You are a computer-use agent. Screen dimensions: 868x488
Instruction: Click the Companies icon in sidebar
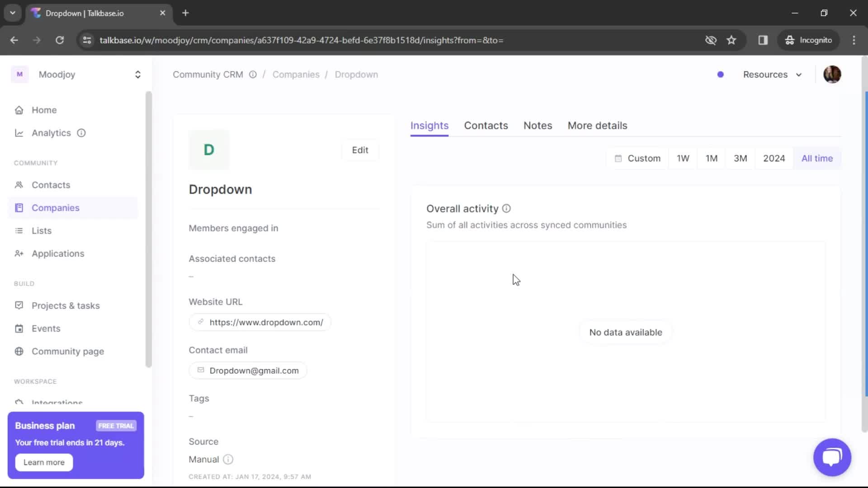[x=19, y=207]
